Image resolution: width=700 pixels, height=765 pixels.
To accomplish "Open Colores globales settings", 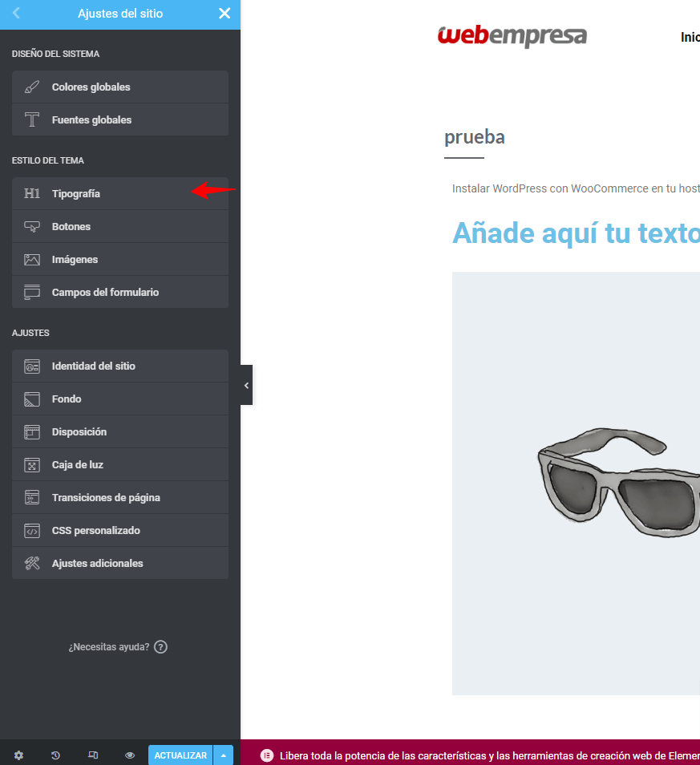I will pos(120,87).
